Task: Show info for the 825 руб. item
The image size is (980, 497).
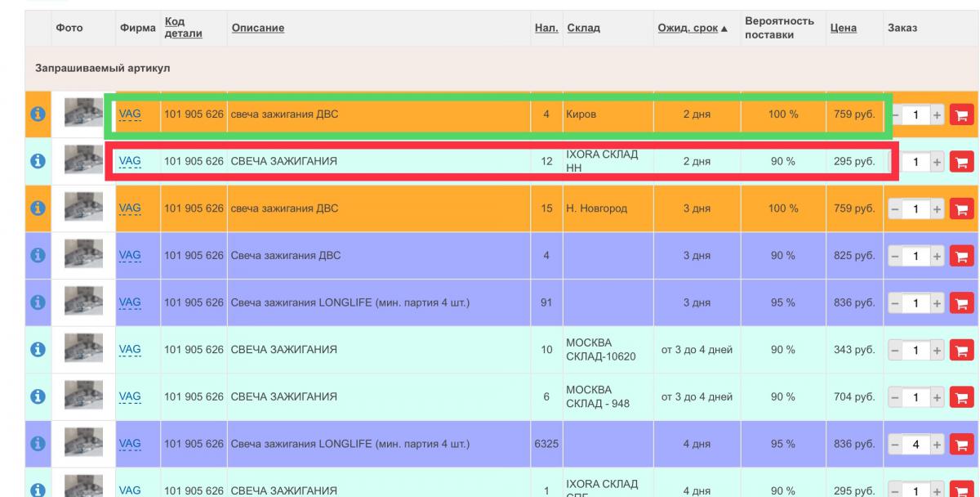Action: [x=36, y=257]
